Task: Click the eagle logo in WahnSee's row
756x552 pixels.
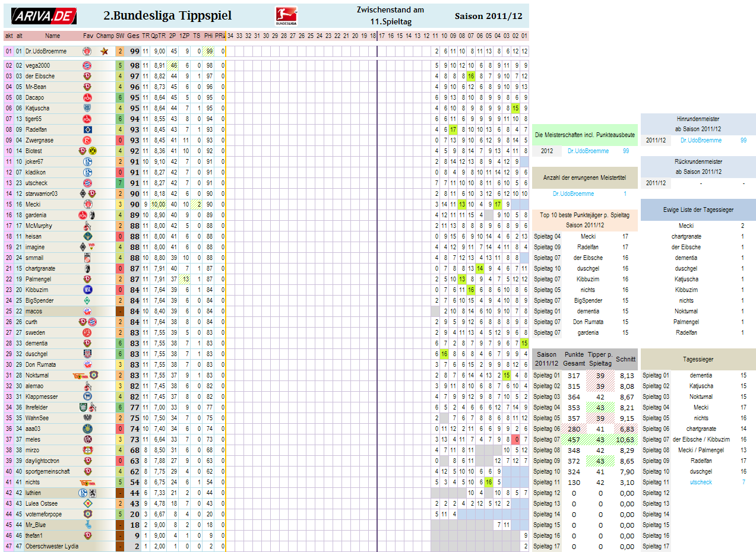Action: click(x=87, y=418)
